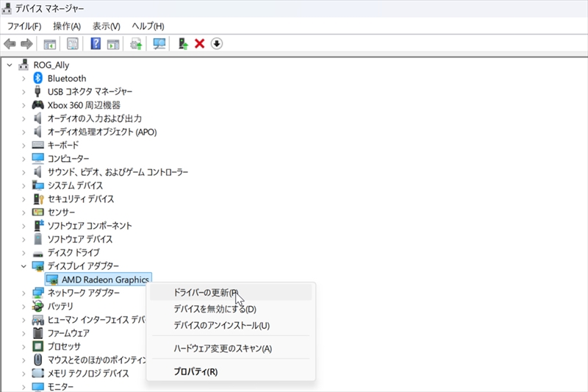
Task: Select the ヒューマン インターフェイス デバイス row
Action: tap(96, 320)
